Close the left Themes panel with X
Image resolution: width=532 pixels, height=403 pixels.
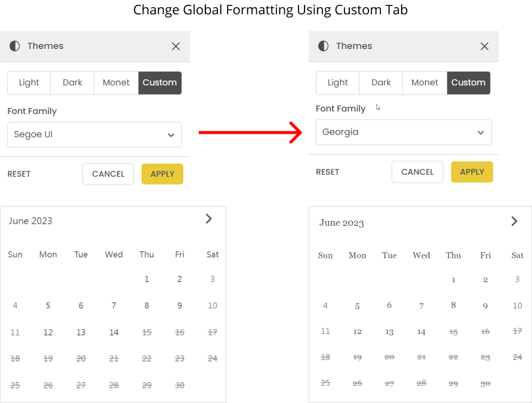coord(176,46)
